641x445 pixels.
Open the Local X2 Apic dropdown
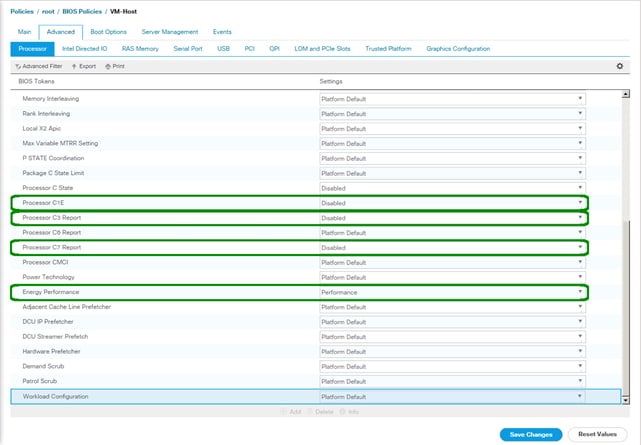pyautogui.click(x=452, y=129)
